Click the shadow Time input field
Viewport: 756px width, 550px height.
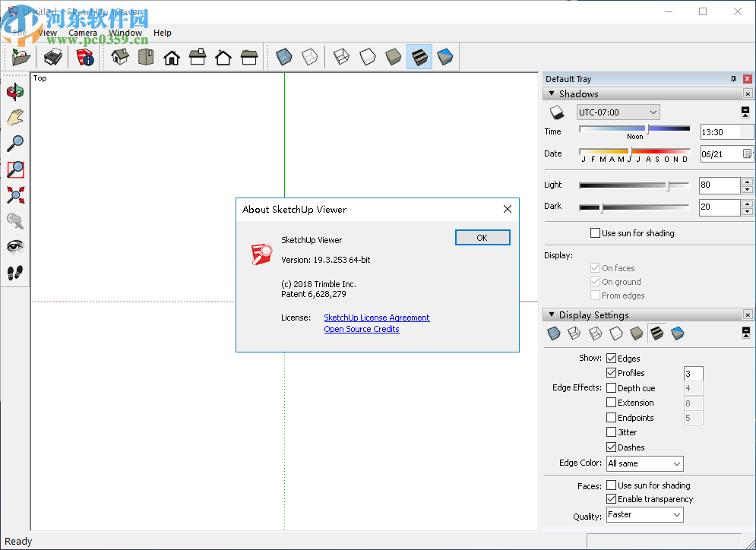tap(722, 131)
